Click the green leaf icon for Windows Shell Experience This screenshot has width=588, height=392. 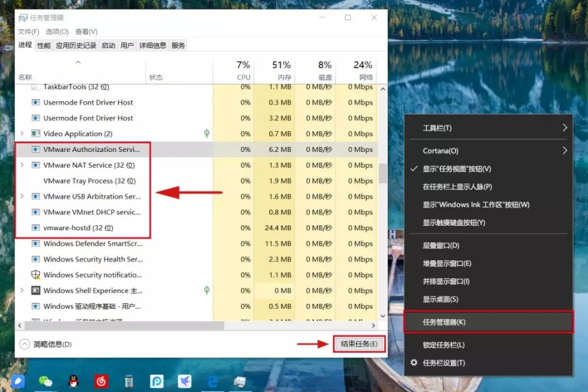coord(206,290)
